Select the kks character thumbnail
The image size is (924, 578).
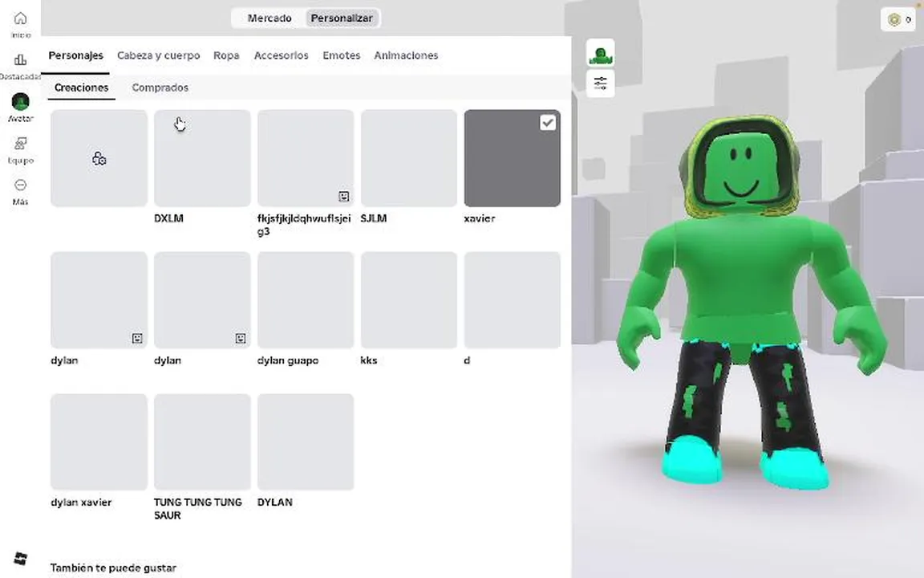click(x=409, y=300)
